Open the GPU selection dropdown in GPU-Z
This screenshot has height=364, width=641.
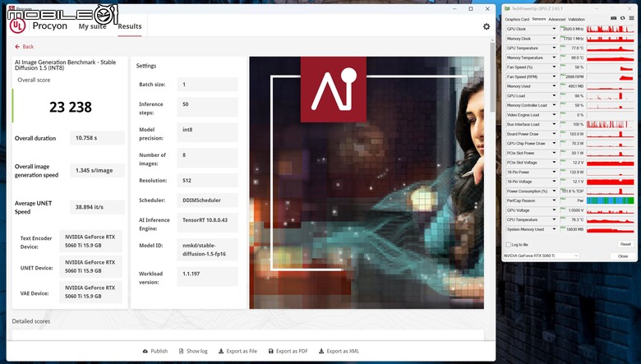point(541,256)
